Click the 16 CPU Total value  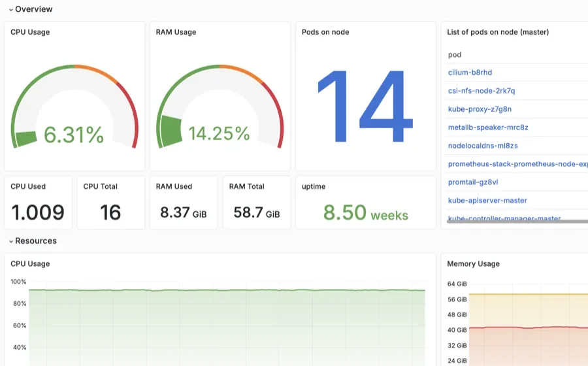point(110,212)
